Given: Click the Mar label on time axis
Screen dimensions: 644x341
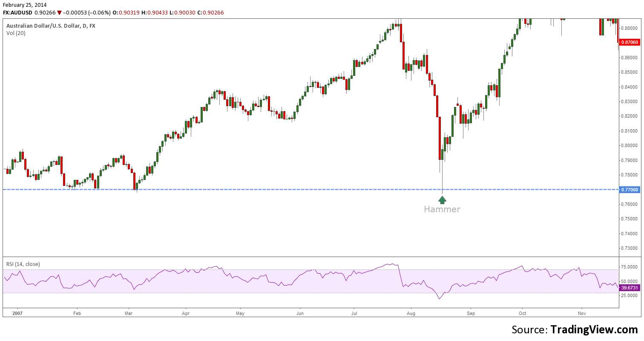Looking at the screenshot, I should pos(129,312).
